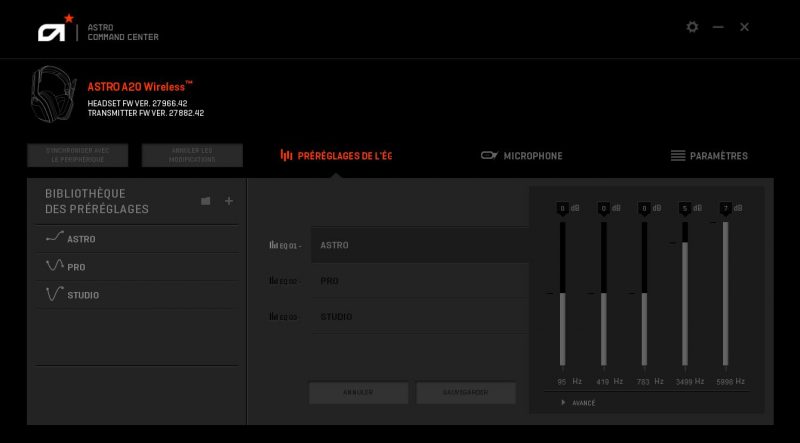The height and width of the screenshot is (443, 800).
Task: Click the Headset FW Ver. 27966.42 text
Action: (137, 103)
